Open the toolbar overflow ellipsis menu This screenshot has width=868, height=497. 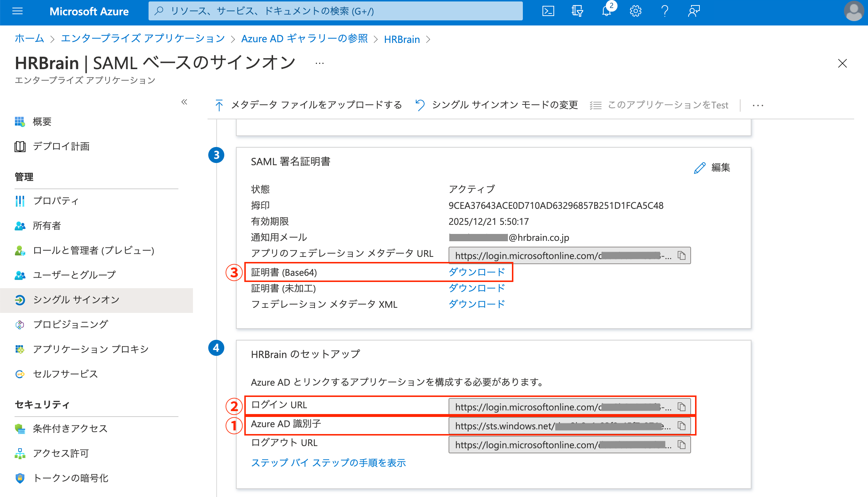758,105
